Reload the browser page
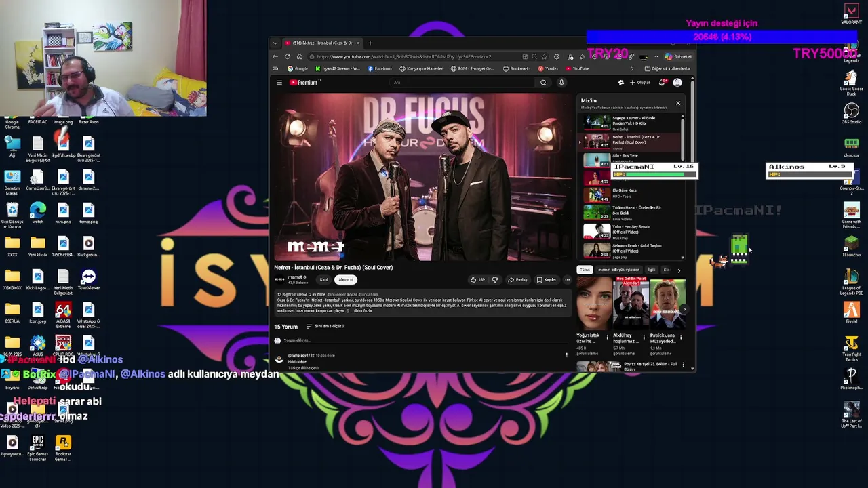The image size is (868, 488). tap(288, 56)
